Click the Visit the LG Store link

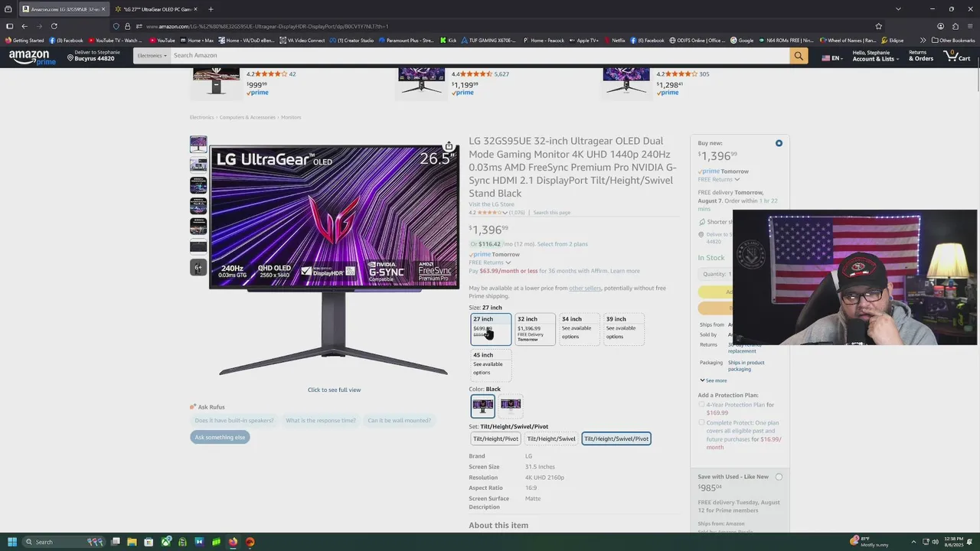[492, 204]
